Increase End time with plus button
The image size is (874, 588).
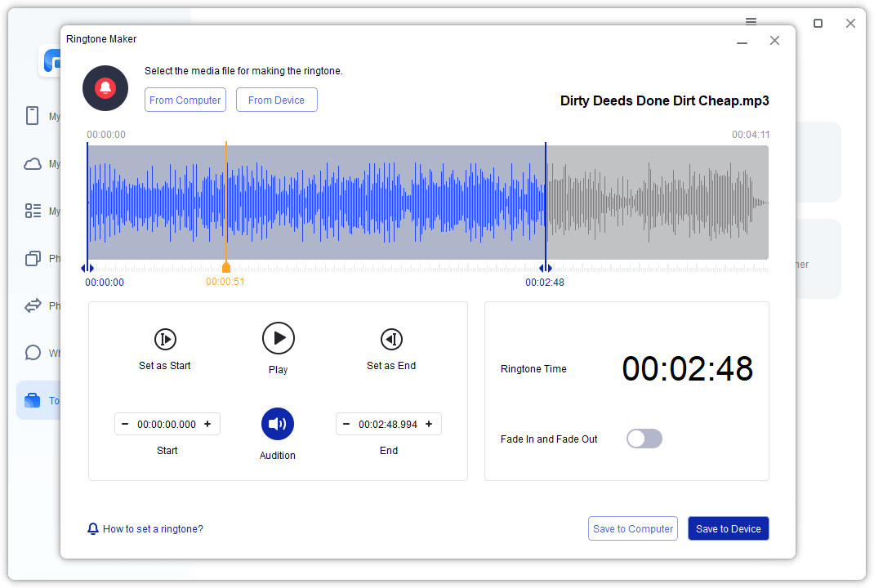tap(429, 424)
